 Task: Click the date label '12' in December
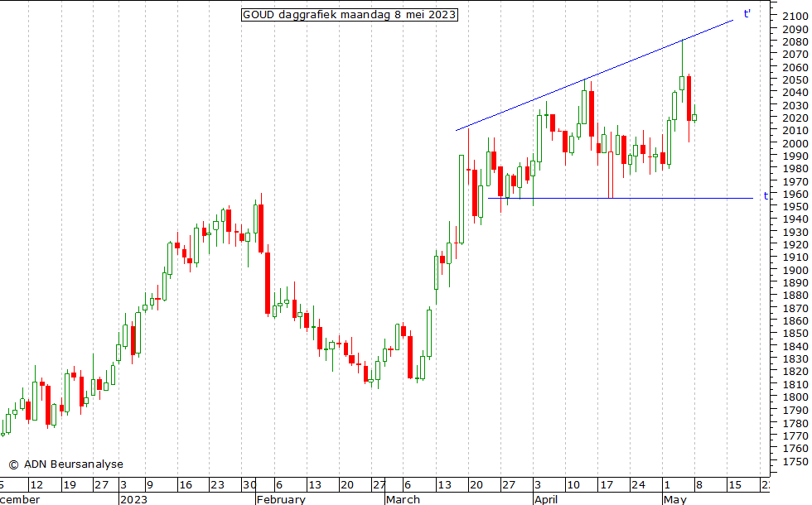(x=36, y=485)
